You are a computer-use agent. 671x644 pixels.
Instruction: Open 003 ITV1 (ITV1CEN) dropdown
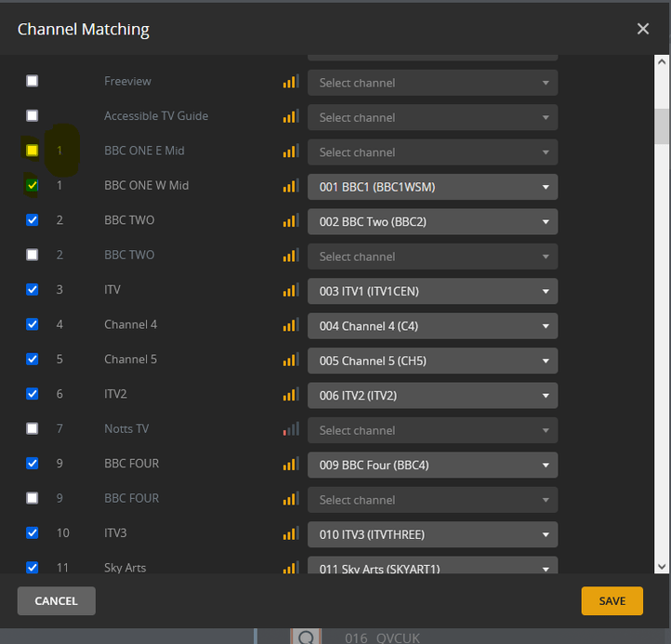click(432, 291)
